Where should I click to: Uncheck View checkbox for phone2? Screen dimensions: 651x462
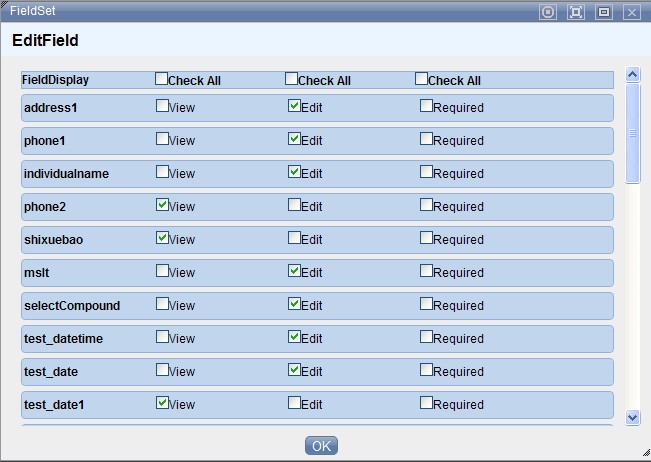(x=163, y=205)
